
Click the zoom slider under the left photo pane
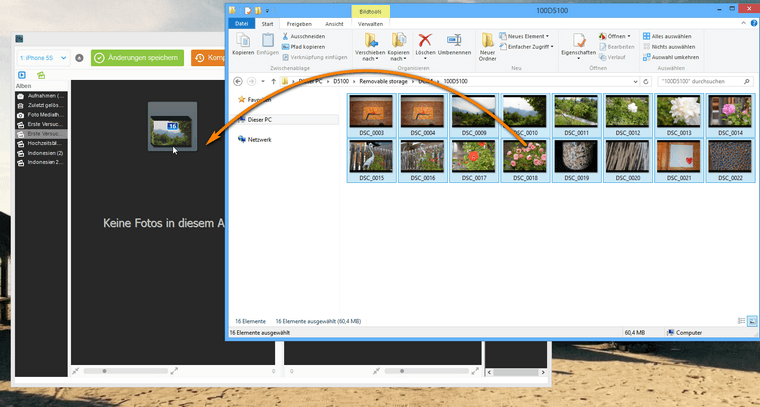click(x=126, y=371)
